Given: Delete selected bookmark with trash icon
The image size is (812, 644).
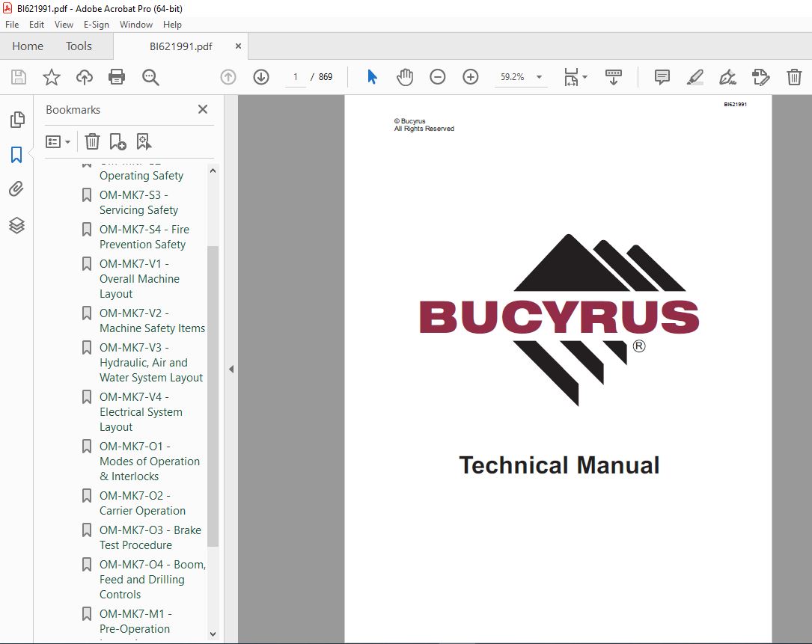Looking at the screenshot, I should click(92, 141).
